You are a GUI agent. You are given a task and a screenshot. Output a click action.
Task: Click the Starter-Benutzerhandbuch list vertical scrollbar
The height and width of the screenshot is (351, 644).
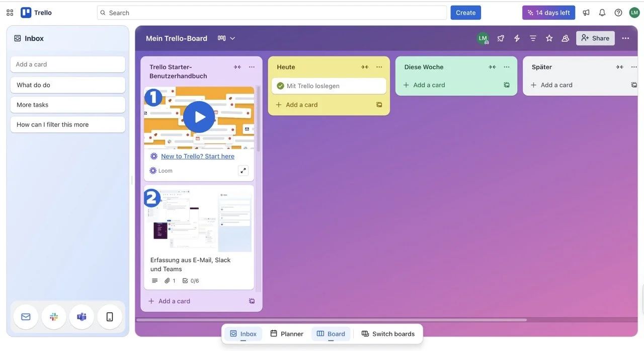tap(259, 118)
